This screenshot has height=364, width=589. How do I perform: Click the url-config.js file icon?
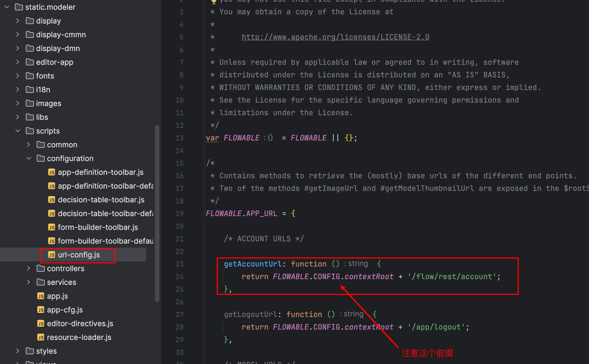52,255
